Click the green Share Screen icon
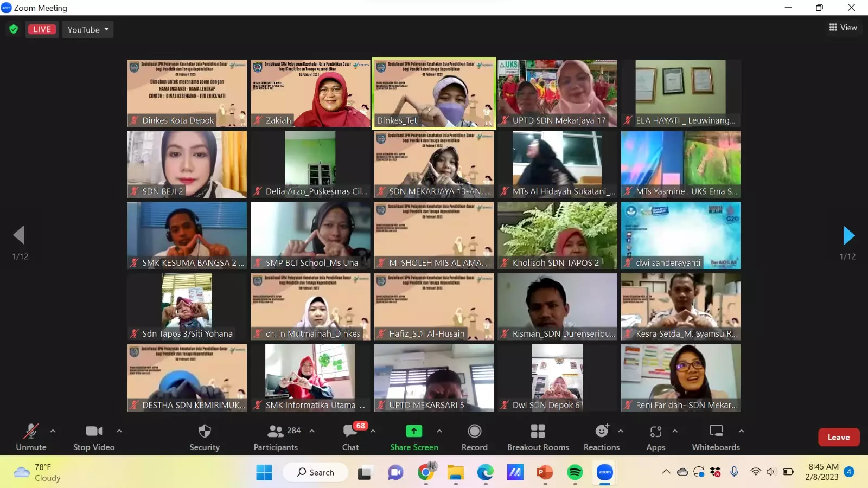Image resolution: width=868 pixels, height=488 pixels. pyautogui.click(x=413, y=431)
